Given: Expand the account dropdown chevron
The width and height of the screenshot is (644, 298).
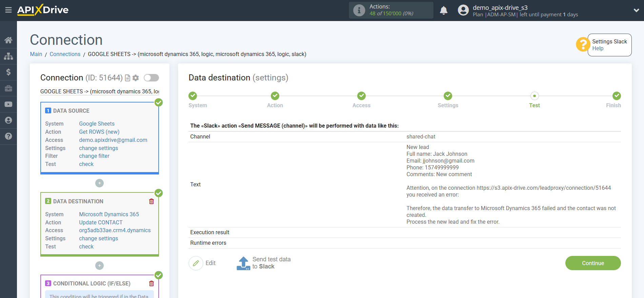Looking at the screenshot, I should tap(636, 11).
